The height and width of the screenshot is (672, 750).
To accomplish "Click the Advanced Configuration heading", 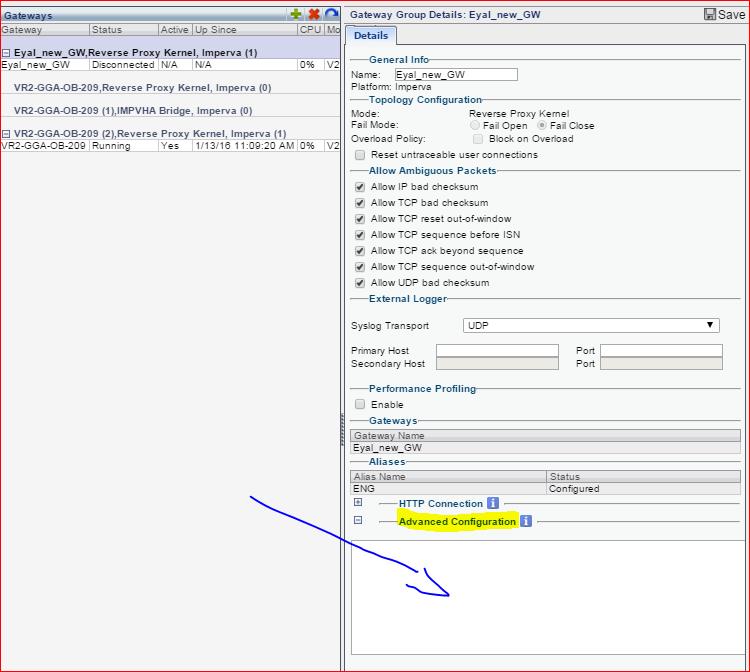I will point(457,521).
